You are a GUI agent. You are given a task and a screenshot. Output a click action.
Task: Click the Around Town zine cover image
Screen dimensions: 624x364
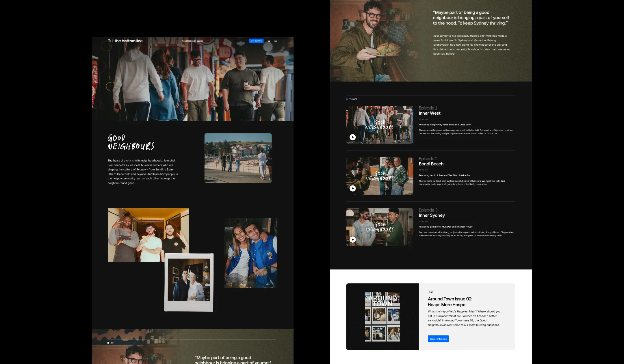382,317
